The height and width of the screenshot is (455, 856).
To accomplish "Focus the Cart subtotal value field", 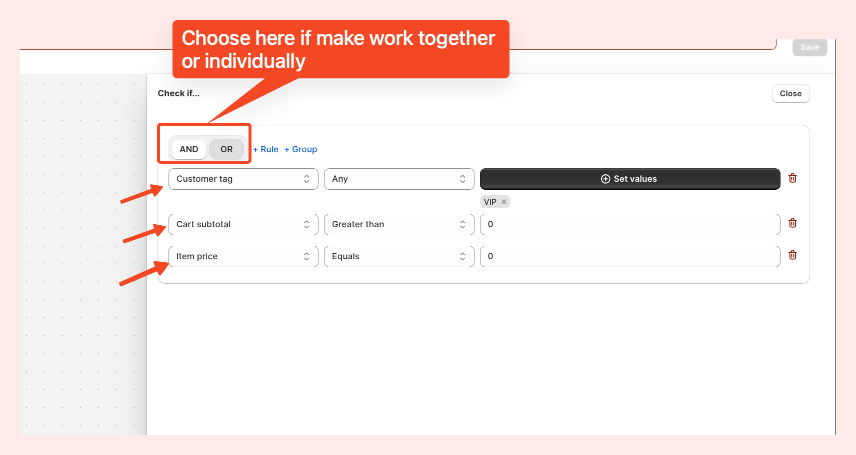I will coord(629,224).
